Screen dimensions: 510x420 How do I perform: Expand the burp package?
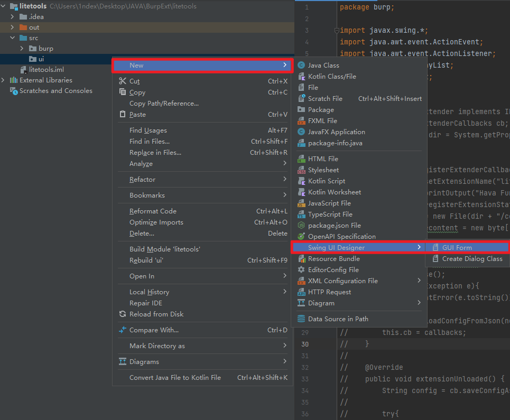(x=22, y=49)
